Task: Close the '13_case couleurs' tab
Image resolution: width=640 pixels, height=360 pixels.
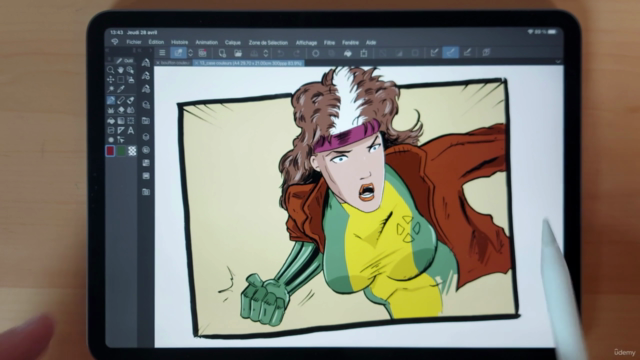Action: coord(196,63)
